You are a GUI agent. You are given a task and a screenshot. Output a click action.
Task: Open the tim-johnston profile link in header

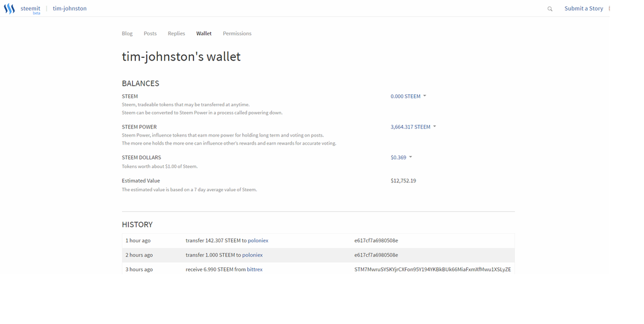point(69,8)
